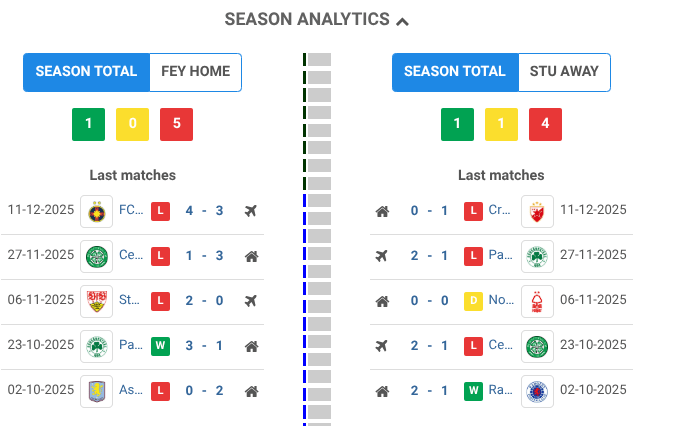Click the Rangers club crest icon
Image resolution: width=673 pixels, height=426 pixels.
coord(537,390)
